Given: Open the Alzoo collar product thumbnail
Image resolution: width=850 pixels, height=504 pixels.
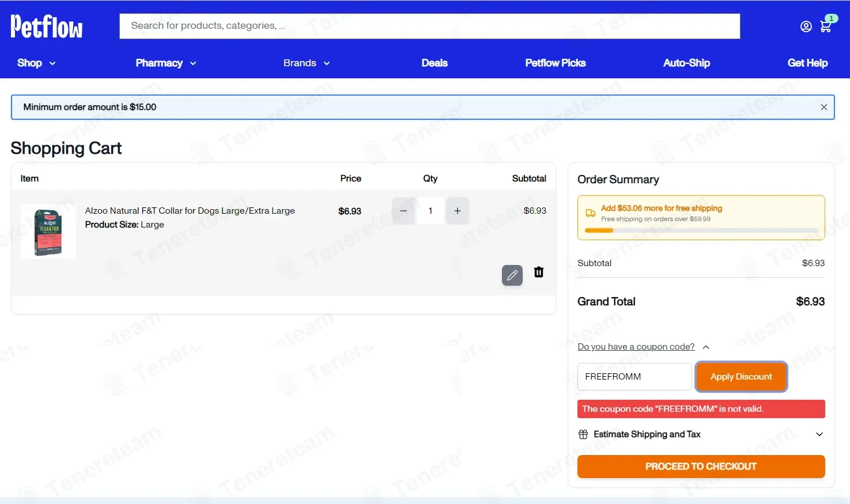Looking at the screenshot, I should tap(48, 232).
